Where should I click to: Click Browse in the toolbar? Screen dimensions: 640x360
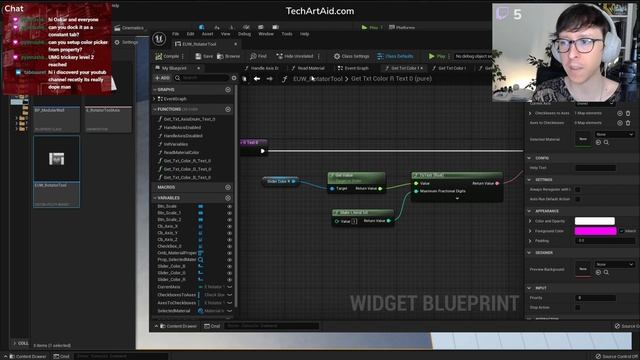click(229, 56)
